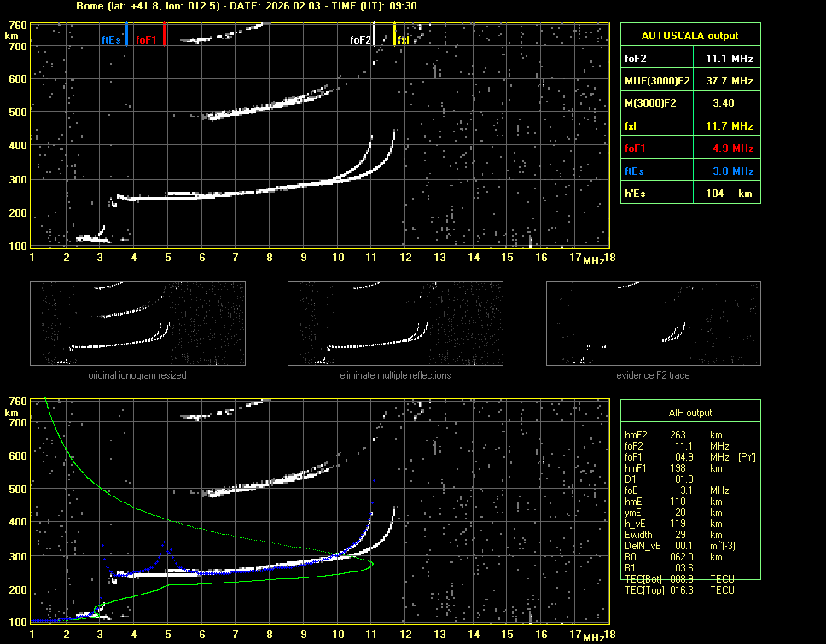
Task: Click the hmF2 263 km entry
Action: point(678,435)
